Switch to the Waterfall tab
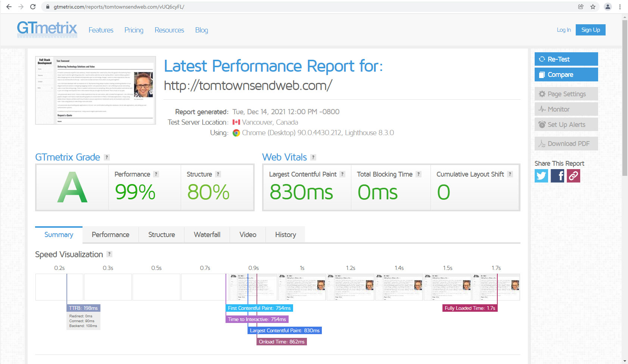The height and width of the screenshot is (364, 628). pyautogui.click(x=207, y=234)
